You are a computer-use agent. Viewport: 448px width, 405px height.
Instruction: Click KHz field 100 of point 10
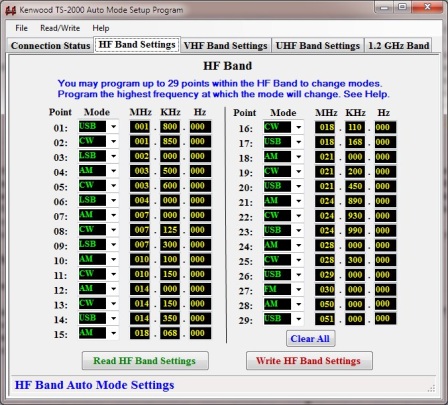point(170,259)
